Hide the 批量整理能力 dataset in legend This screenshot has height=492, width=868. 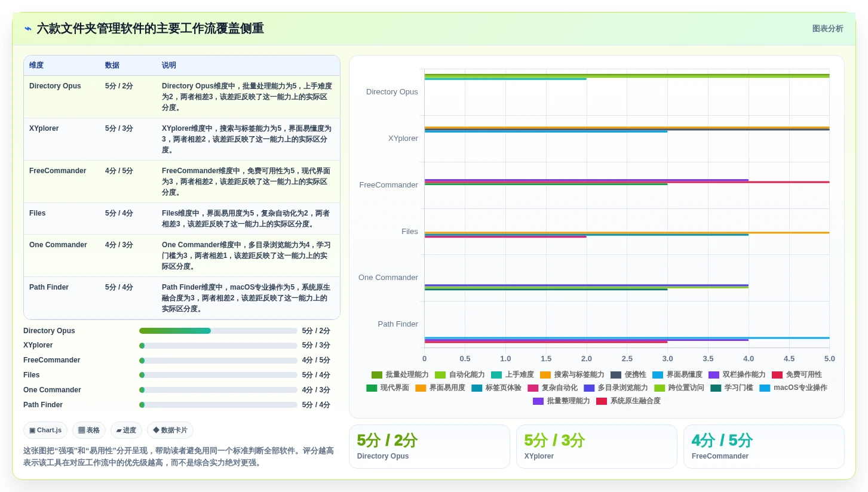(562, 401)
